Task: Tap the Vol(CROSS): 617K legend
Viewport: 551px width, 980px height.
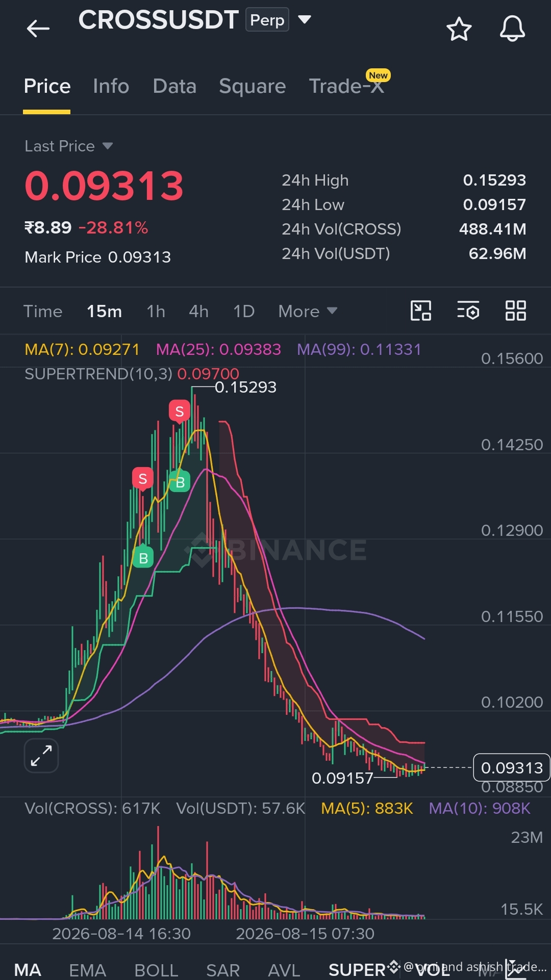Action: click(x=92, y=808)
